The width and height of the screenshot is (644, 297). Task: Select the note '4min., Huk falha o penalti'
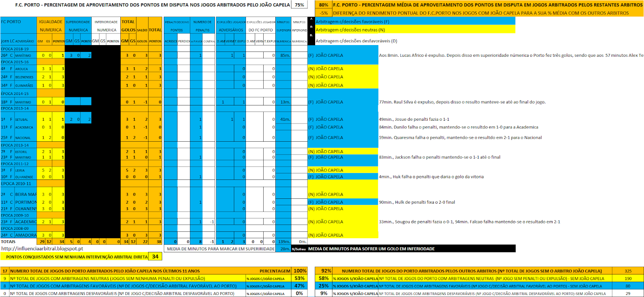[x=431, y=177]
